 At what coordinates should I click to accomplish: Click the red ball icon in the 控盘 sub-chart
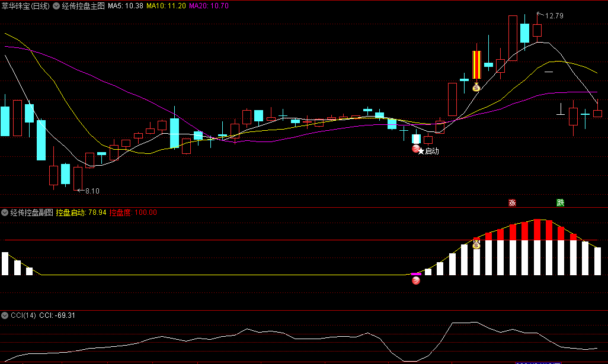(x=415, y=281)
